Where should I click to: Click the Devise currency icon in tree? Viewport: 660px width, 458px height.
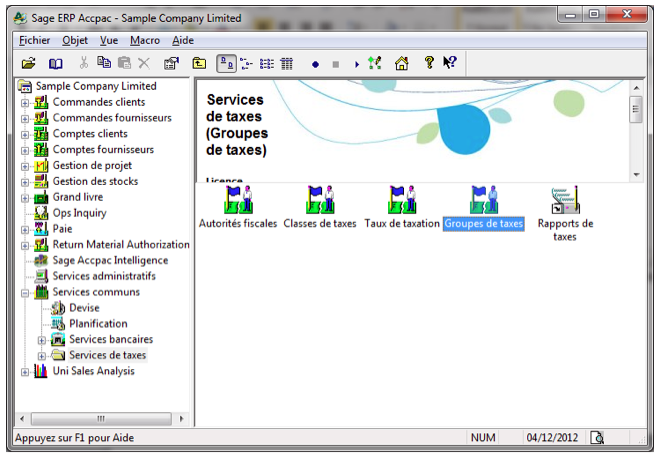click(58, 308)
